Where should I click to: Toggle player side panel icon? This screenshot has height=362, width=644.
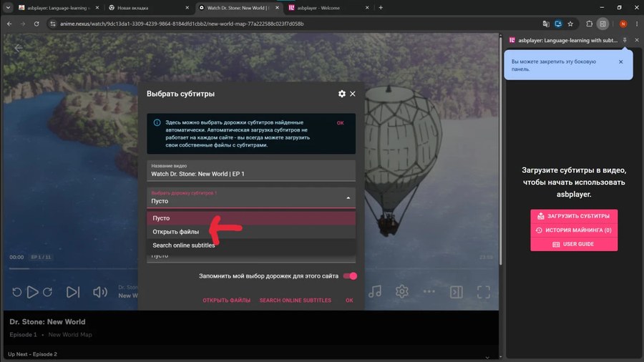click(457, 292)
